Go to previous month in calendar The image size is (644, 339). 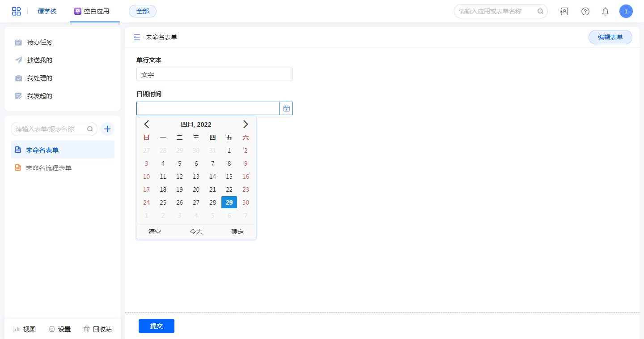tap(147, 124)
